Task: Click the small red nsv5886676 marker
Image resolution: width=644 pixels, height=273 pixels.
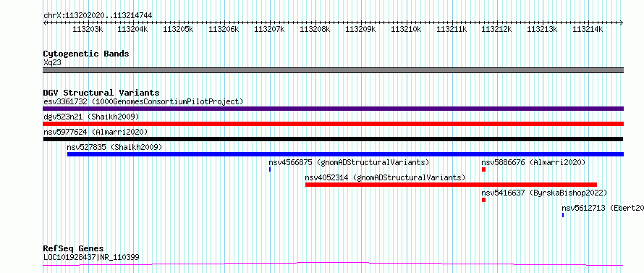Action: click(x=484, y=169)
